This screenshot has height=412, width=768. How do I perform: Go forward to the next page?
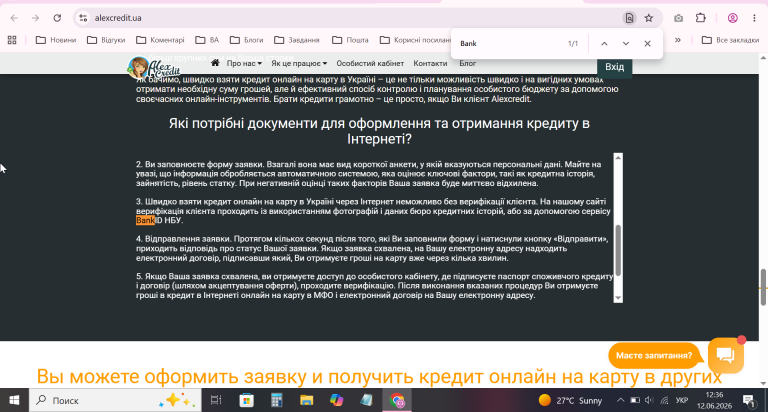35,18
